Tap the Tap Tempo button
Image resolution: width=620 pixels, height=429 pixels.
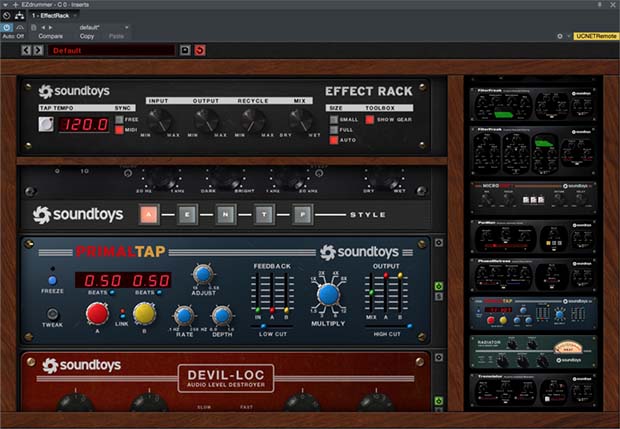click(x=46, y=124)
